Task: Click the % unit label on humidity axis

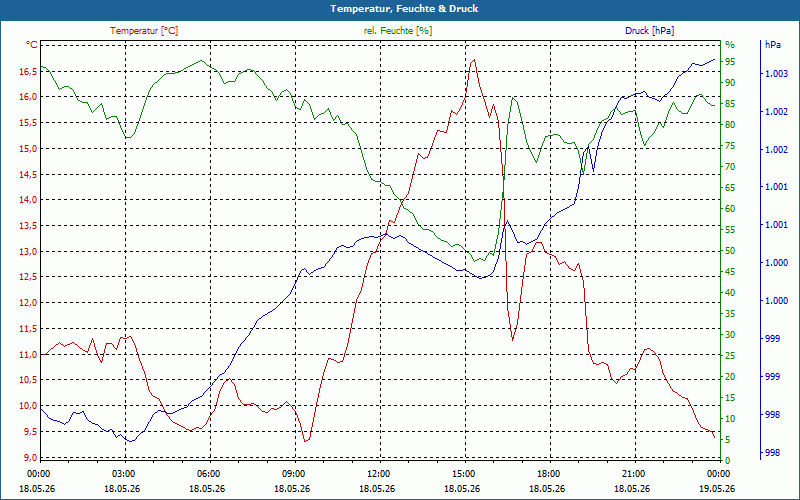Action: pyautogui.click(x=730, y=45)
